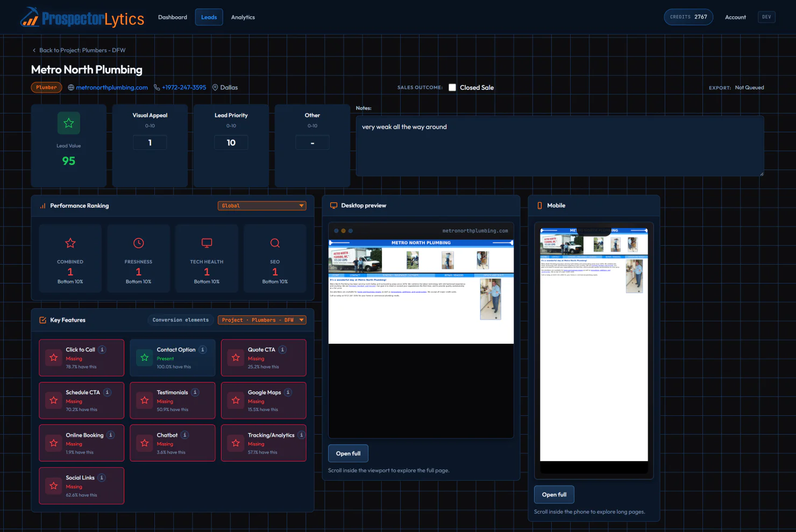Open info icon for Google Maps
796x532 pixels.
point(288,392)
